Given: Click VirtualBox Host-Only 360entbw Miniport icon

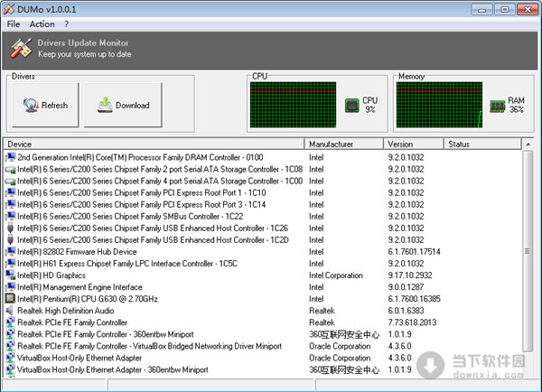Looking at the screenshot, I should [11, 369].
